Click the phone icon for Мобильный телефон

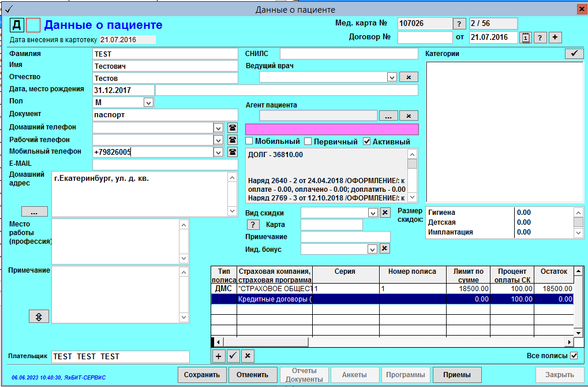pos(232,152)
